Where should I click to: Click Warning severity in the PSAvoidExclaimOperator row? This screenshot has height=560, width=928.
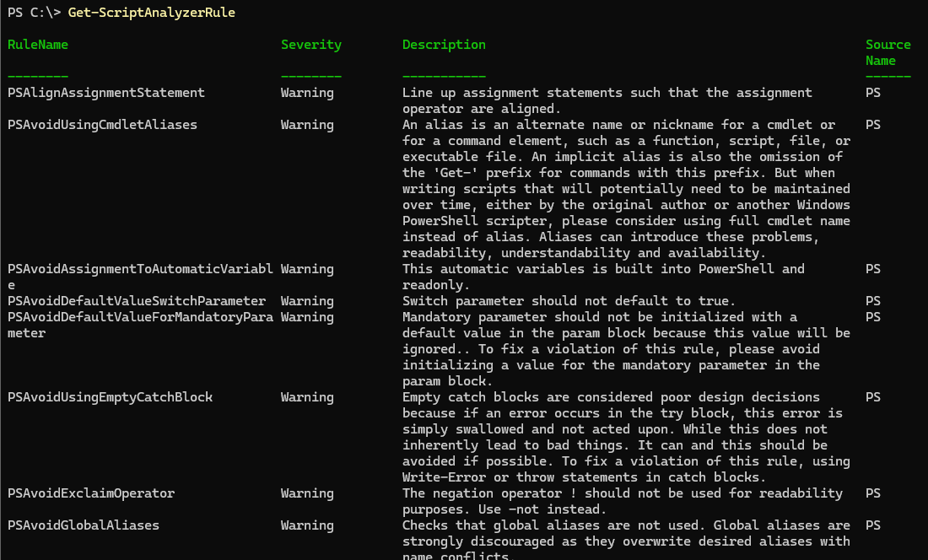coord(307,493)
